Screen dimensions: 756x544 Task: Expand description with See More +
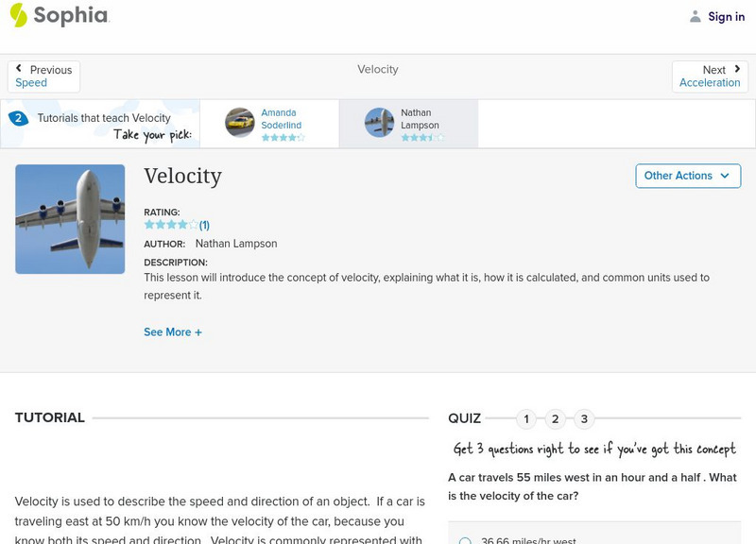[173, 332]
